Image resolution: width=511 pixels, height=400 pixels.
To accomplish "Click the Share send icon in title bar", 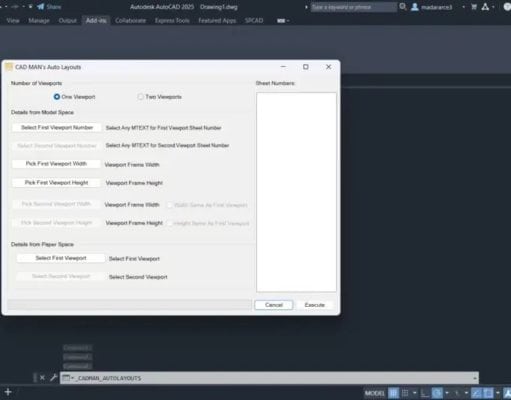I will pos(40,7).
